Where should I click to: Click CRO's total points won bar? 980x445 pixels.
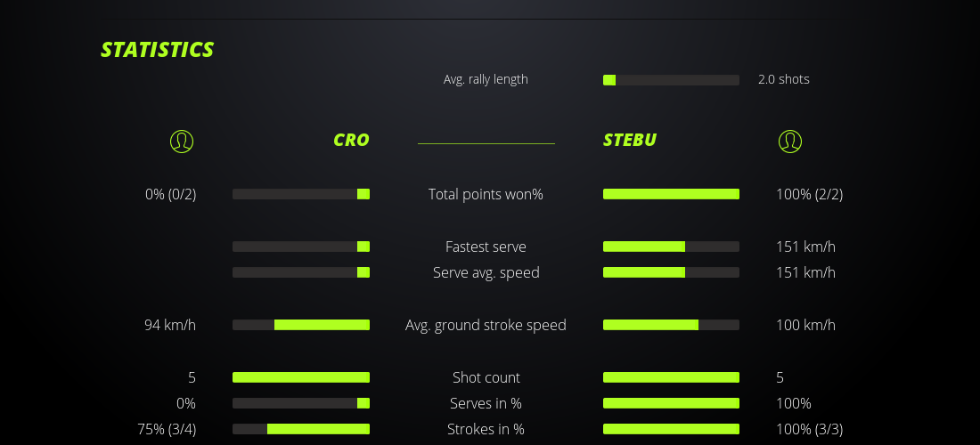click(x=301, y=194)
